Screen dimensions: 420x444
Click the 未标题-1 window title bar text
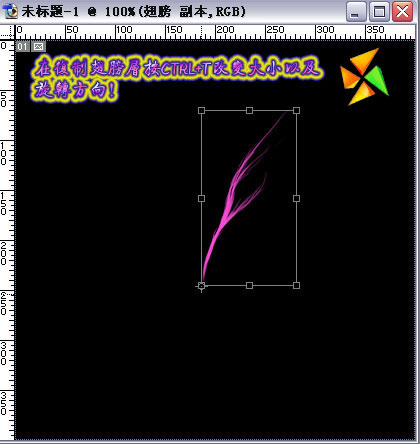133,12
